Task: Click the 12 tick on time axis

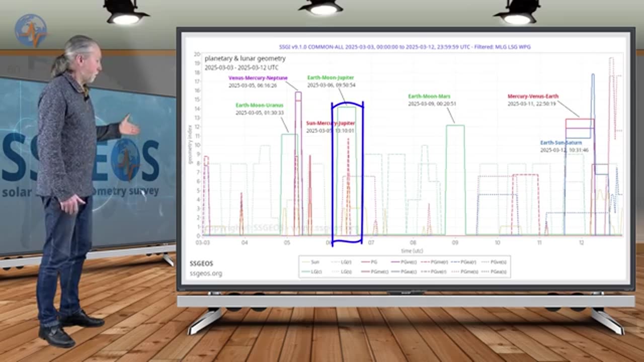Action: pos(581,243)
